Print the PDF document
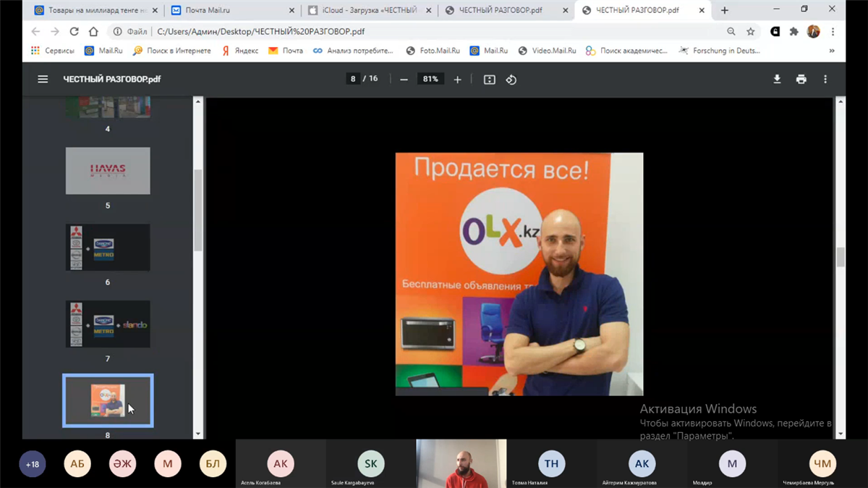Image resolution: width=868 pixels, height=488 pixels. 801,79
